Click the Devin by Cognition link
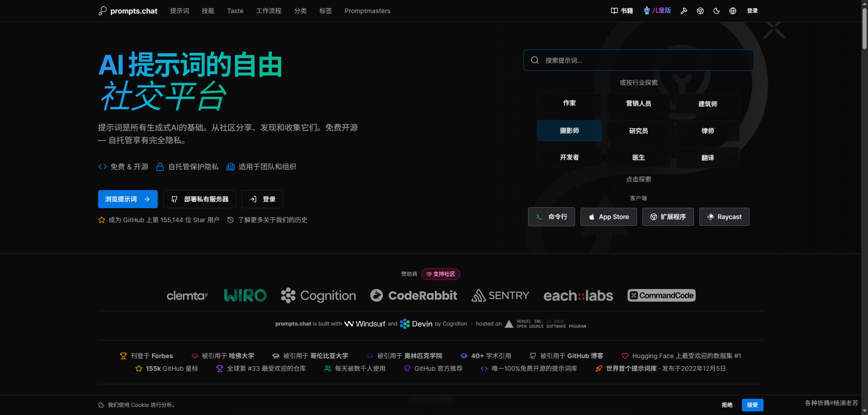 434,324
